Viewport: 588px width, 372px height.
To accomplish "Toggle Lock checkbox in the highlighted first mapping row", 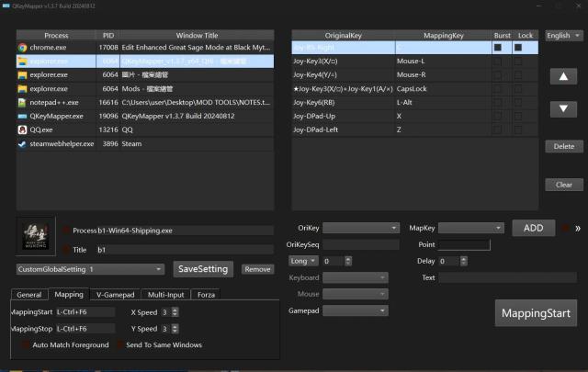I will click(518, 47).
